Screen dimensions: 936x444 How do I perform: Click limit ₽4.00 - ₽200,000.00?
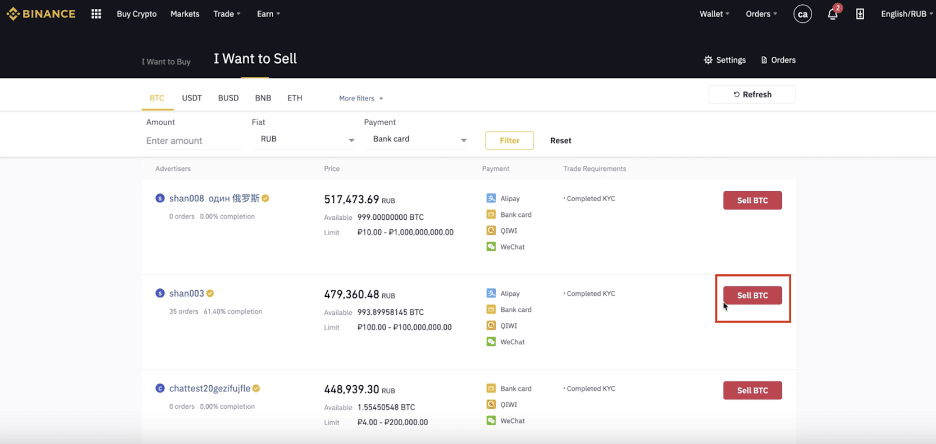point(392,423)
